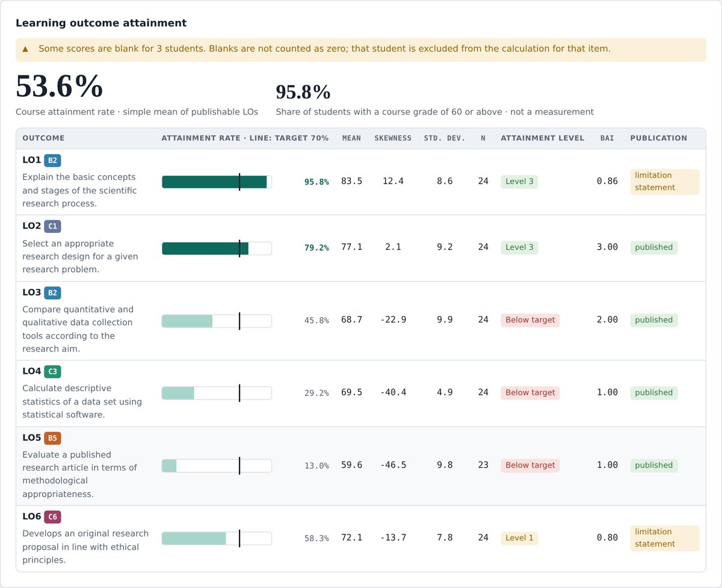Screen dimensions: 722x588
Task: Click the 'Share of students' caption text
Action: [434, 112]
